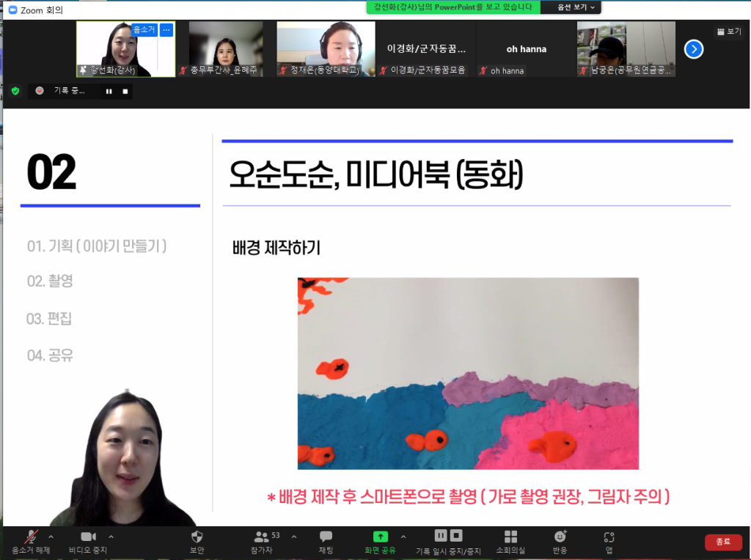Image resolution: width=751 pixels, height=560 pixels.
Task: Open 소회의실 breakout rooms
Action: pyautogui.click(x=510, y=542)
